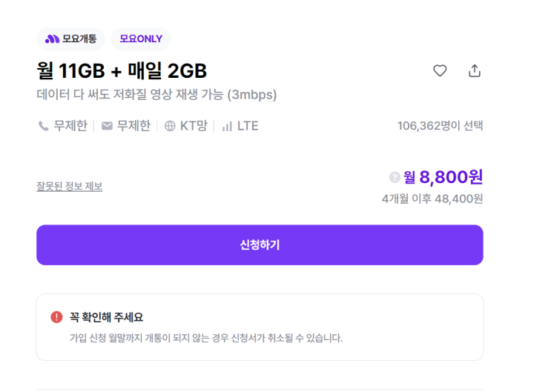Image resolution: width=551 pixels, height=392 pixels.
Task: Select the 모요ONLY badge
Action: click(141, 39)
